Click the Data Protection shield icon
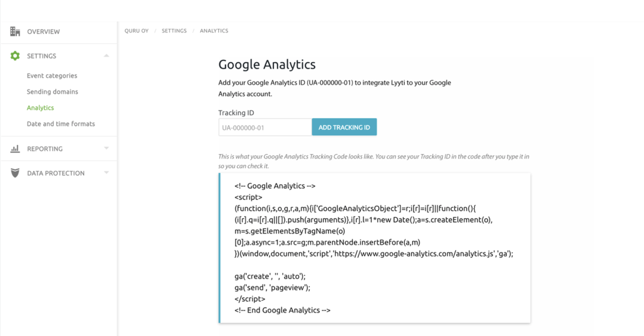 [x=15, y=173]
